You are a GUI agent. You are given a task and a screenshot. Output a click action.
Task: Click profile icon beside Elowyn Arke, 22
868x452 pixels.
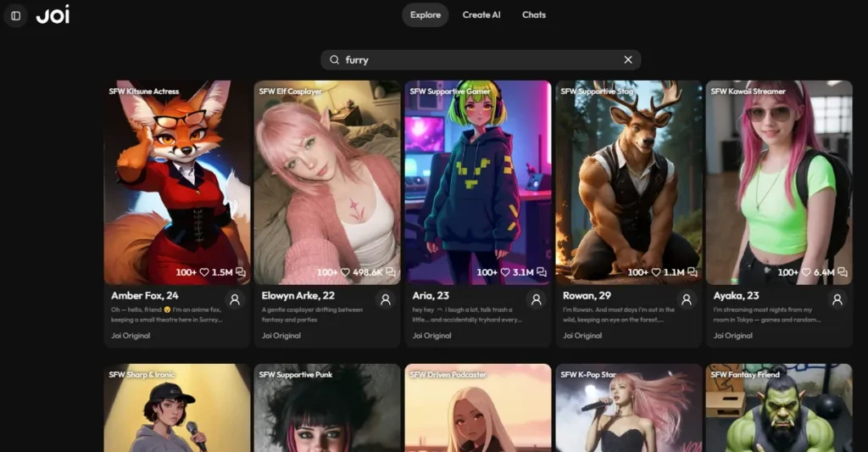pyautogui.click(x=386, y=299)
